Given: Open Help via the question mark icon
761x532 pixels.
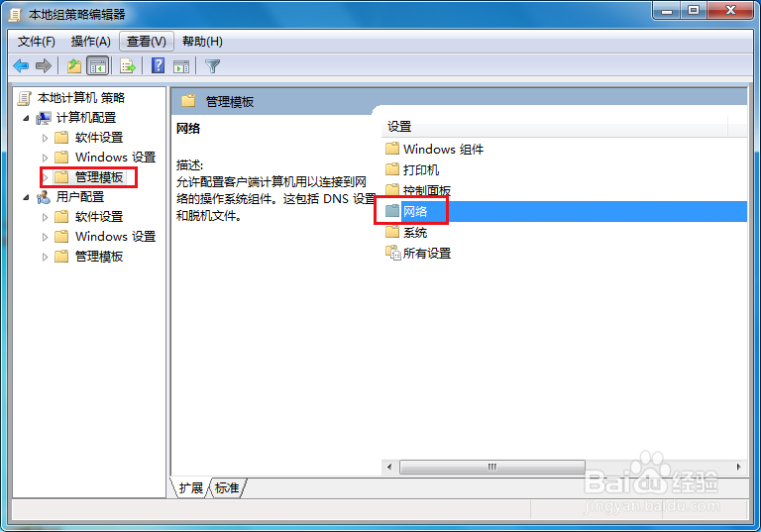Looking at the screenshot, I should point(158,65).
